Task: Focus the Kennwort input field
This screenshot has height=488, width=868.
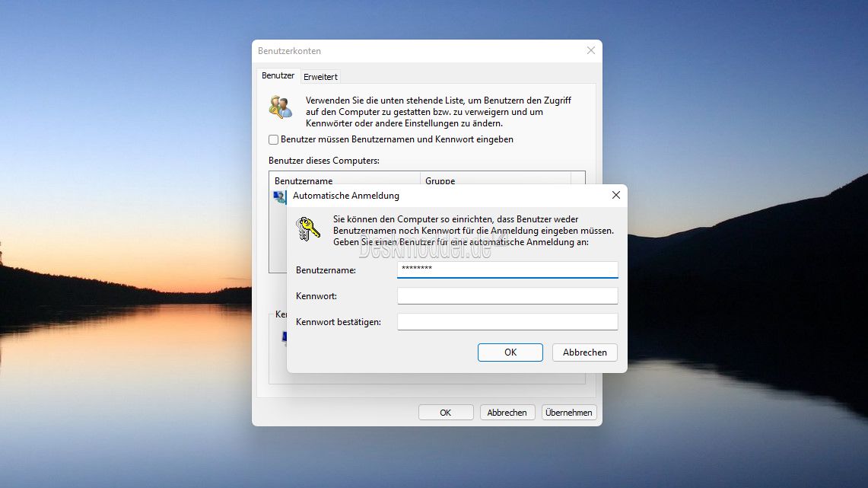Action: click(x=507, y=296)
